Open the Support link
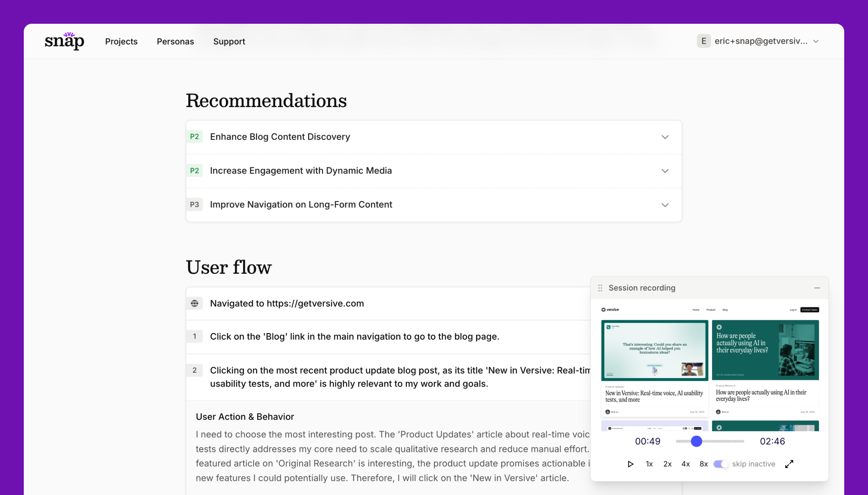The image size is (868, 495). (229, 42)
